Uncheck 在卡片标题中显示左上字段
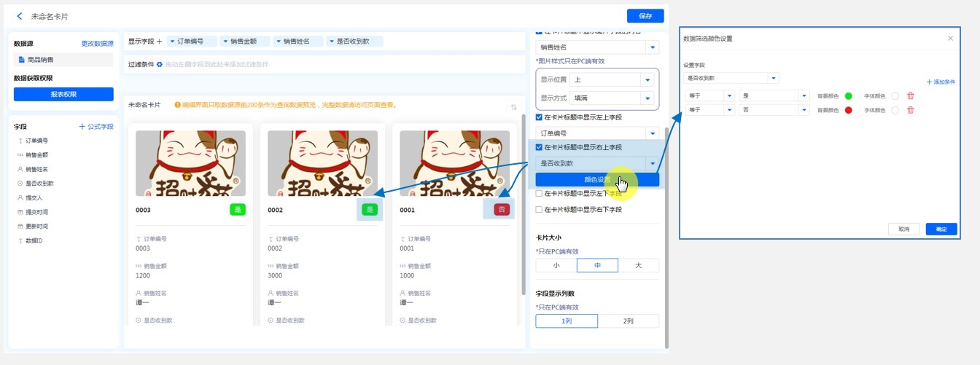This screenshot has width=980, height=365. point(540,117)
